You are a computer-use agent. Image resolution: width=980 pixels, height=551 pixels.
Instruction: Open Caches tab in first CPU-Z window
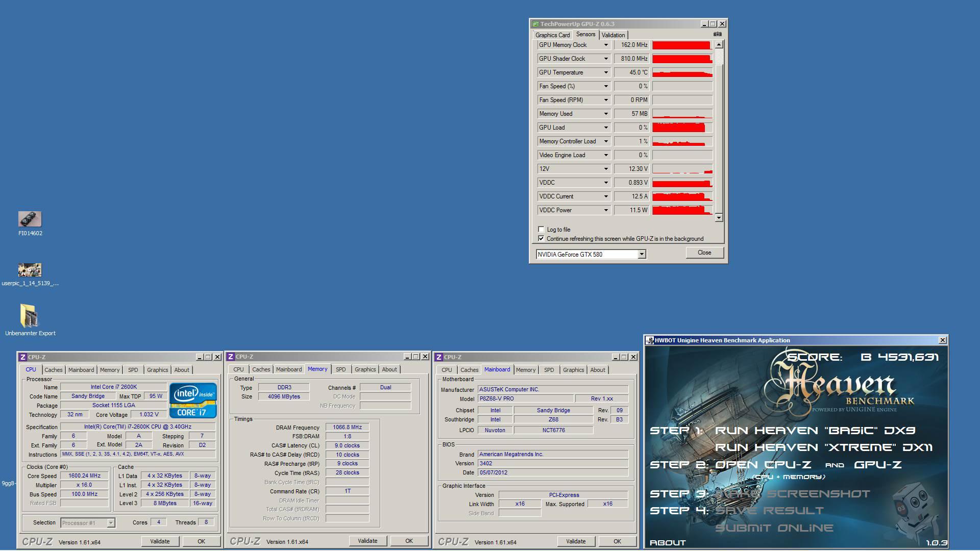(53, 370)
